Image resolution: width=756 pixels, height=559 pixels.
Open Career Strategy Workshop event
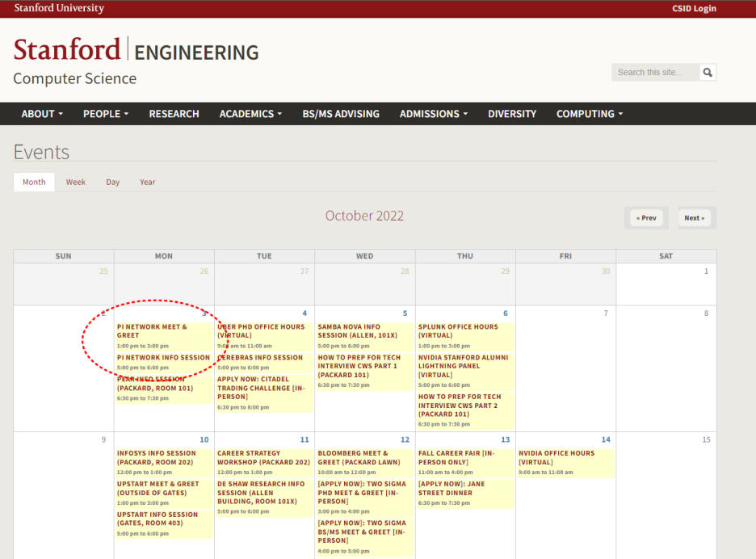click(x=263, y=458)
